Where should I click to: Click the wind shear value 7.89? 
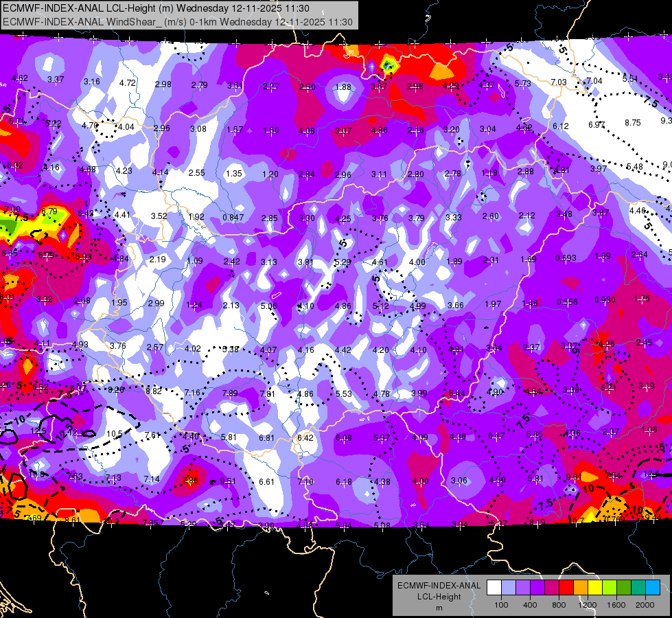click(230, 393)
